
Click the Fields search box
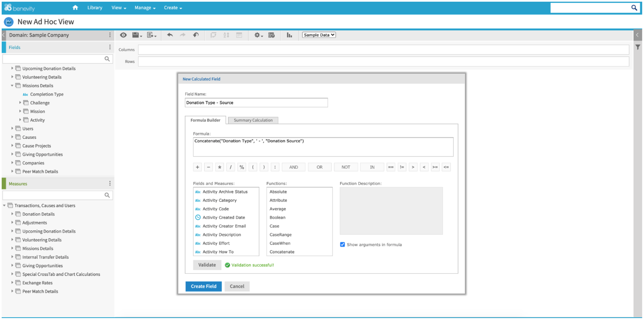point(58,59)
